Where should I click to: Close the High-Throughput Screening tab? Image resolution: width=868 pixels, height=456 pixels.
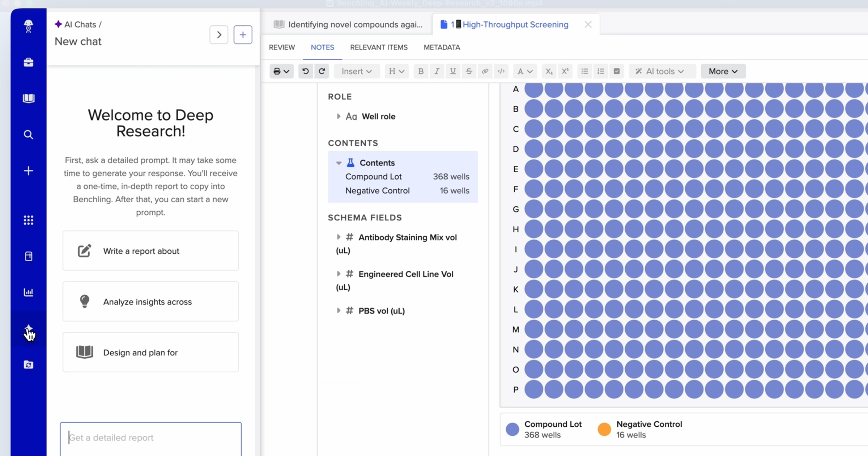pyautogui.click(x=588, y=25)
